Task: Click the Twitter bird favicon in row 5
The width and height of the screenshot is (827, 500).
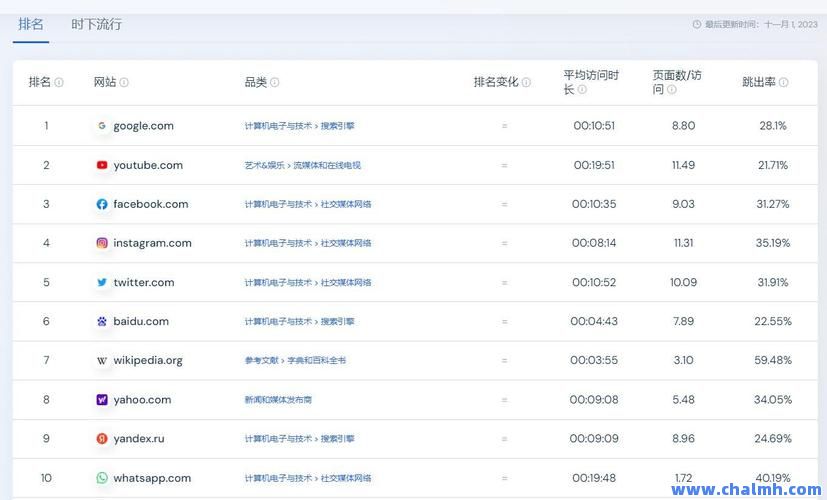Action: click(x=102, y=282)
